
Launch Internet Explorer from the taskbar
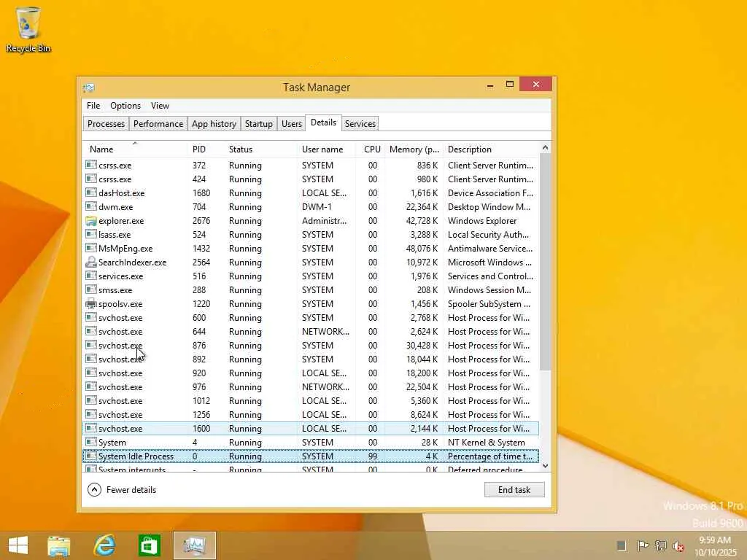point(105,545)
